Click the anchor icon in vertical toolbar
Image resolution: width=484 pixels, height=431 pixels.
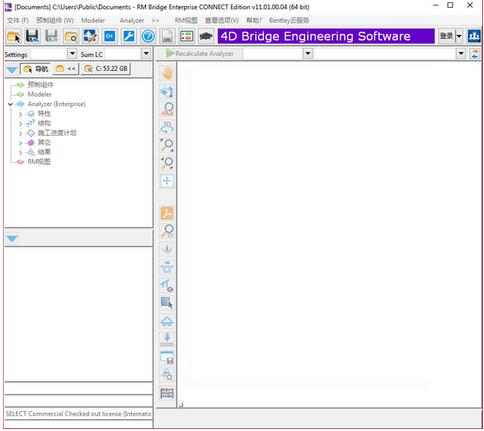pos(167,249)
